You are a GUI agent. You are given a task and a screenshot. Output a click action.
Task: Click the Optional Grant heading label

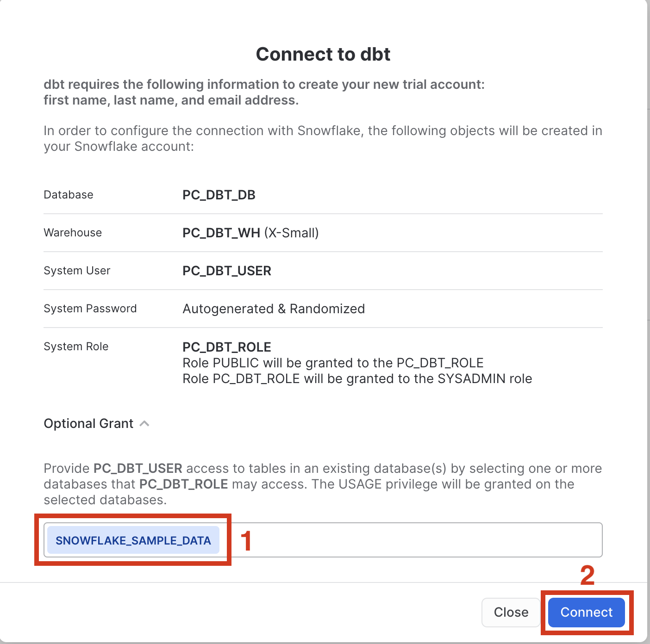click(x=88, y=423)
